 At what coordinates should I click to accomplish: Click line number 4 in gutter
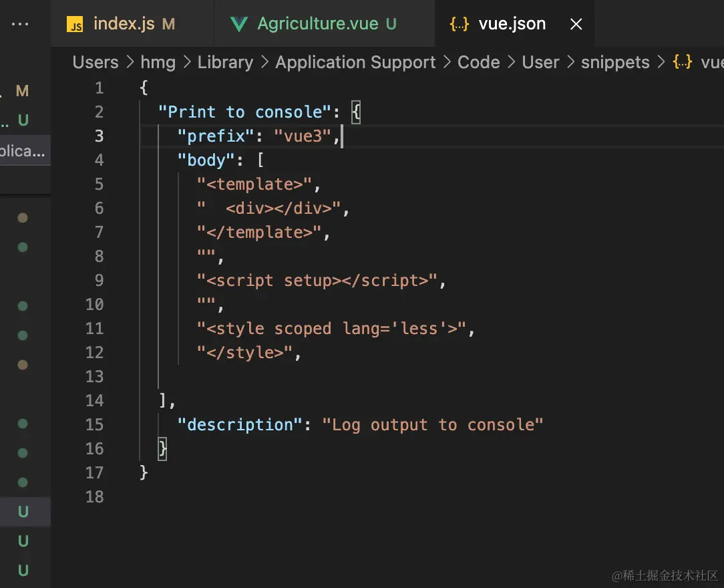[99, 160]
